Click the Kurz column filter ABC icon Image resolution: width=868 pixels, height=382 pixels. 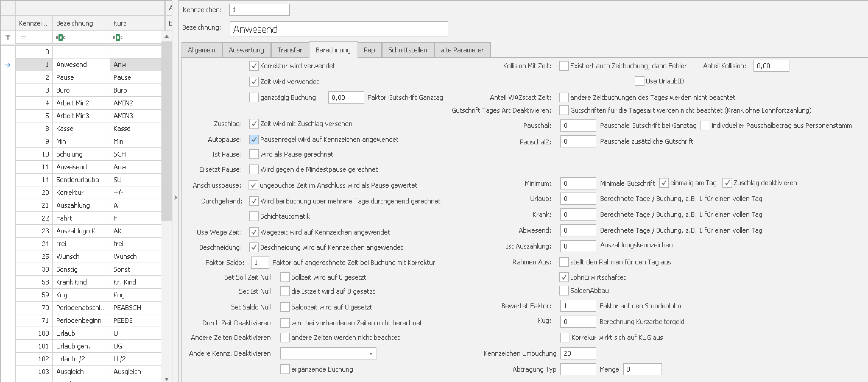118,37
